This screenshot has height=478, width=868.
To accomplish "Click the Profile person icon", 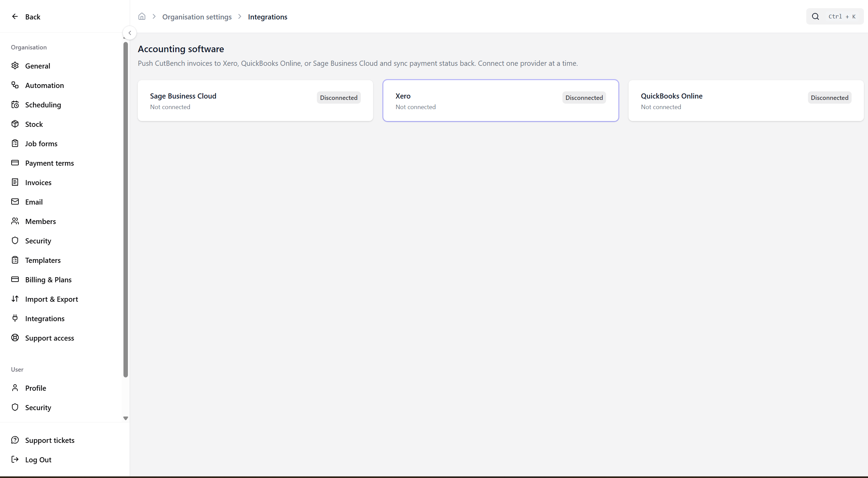I will tap(15, 388).
